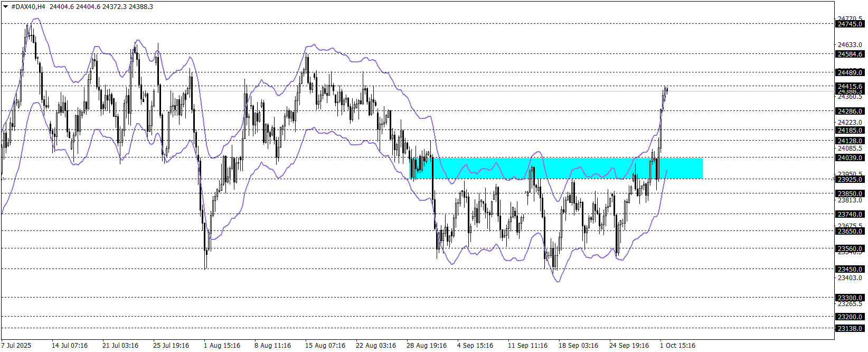Select the 23300.0 price level label
868x352 pixels.
click(x=850, y=298)
